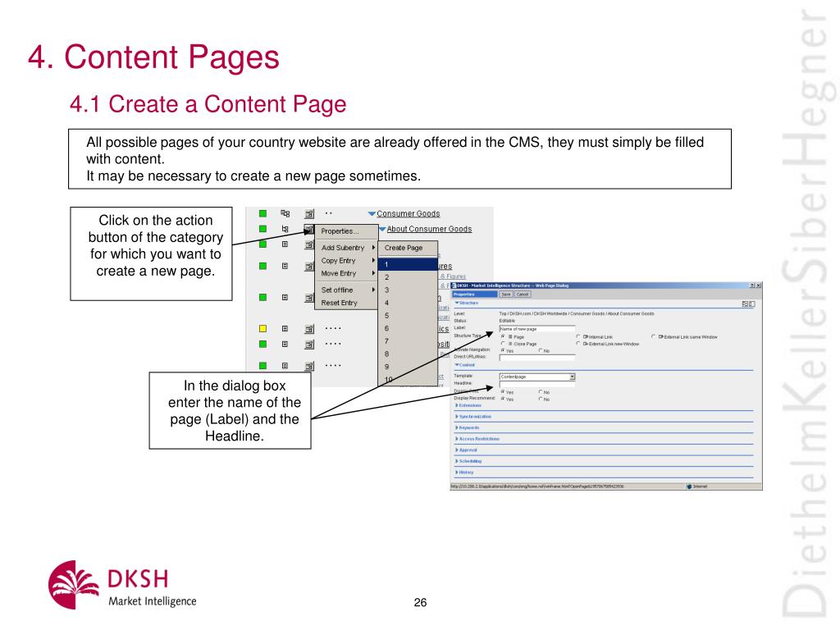Click the help question mark in the dialog title bar

click(751, 285)
